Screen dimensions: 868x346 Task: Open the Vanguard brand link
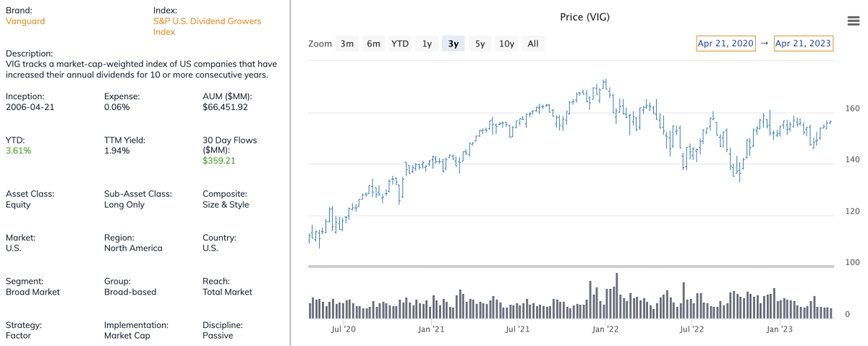25,21
